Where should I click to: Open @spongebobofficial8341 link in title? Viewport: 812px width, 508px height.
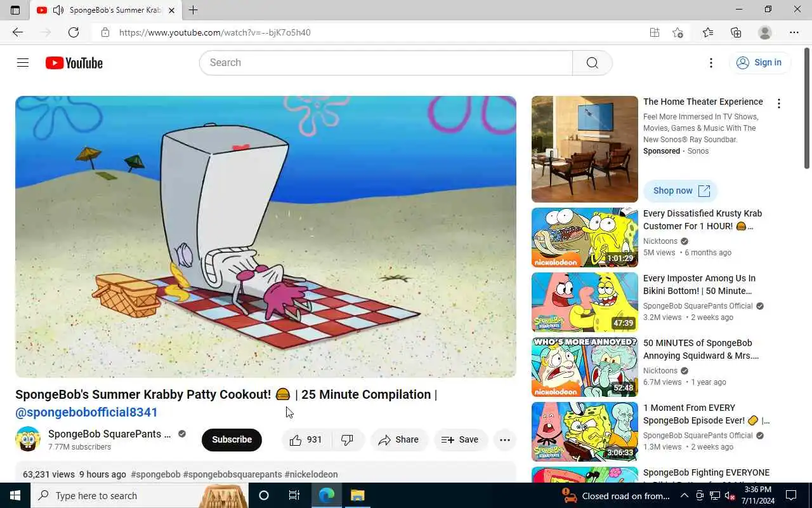tap(86, 412)
